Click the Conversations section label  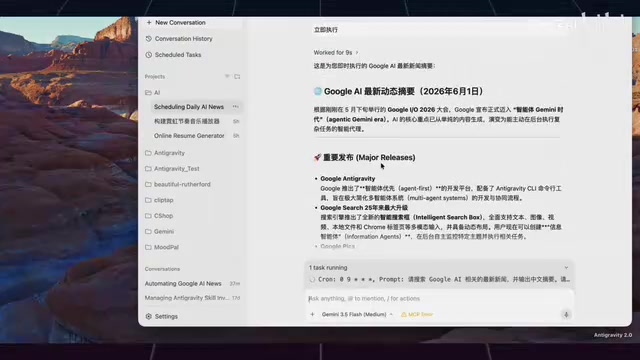click(162, 269)
